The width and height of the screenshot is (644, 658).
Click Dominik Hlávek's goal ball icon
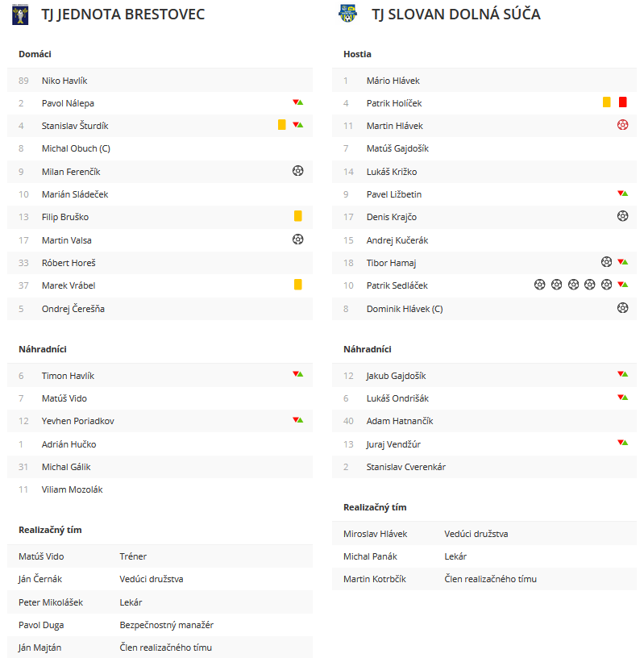click(x=622, y=308)
